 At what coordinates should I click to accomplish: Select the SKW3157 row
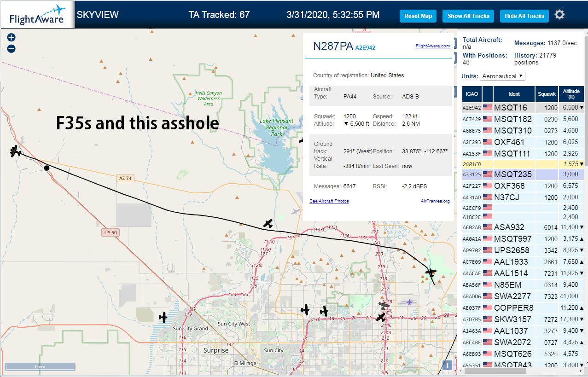click(x=523, y=319)
